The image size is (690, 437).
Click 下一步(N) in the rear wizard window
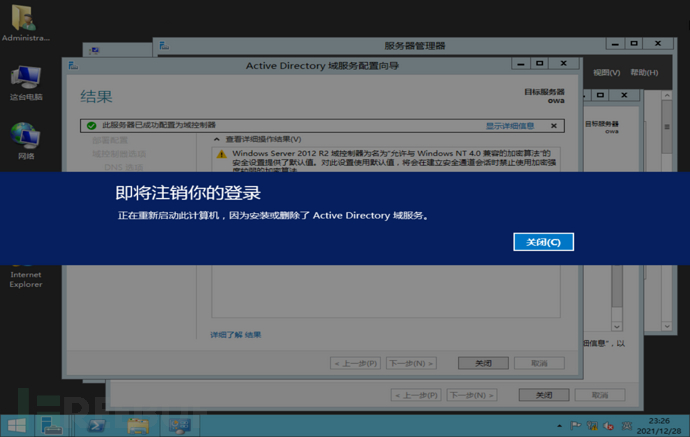pyautogui.click(x=472, y=395)
